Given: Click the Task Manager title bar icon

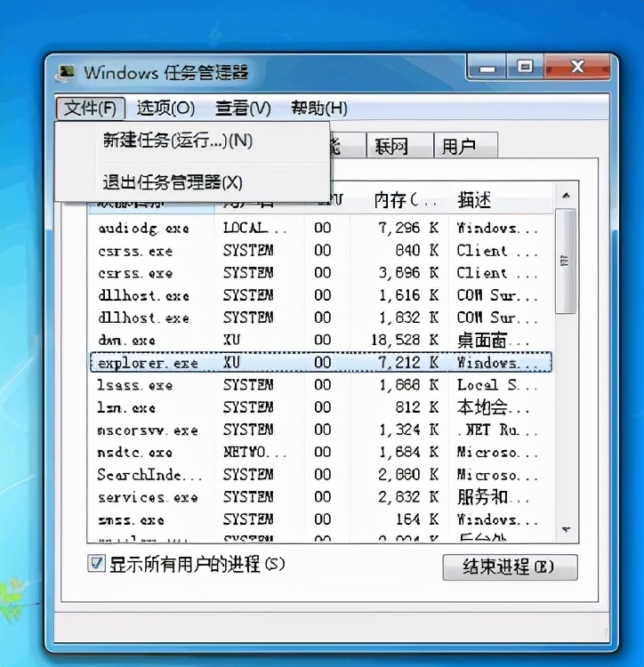Looking at the screenshot, I should pyautogui.click(x=65, y=73).
